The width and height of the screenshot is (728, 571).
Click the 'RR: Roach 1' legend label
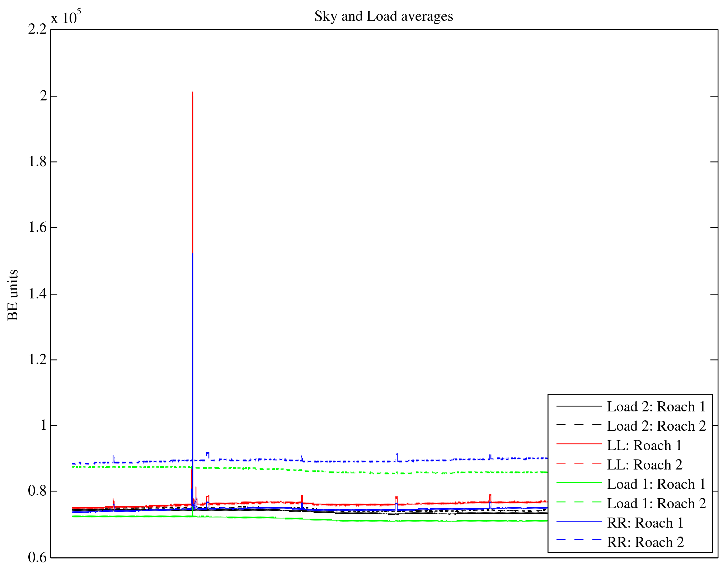point(645,523)
